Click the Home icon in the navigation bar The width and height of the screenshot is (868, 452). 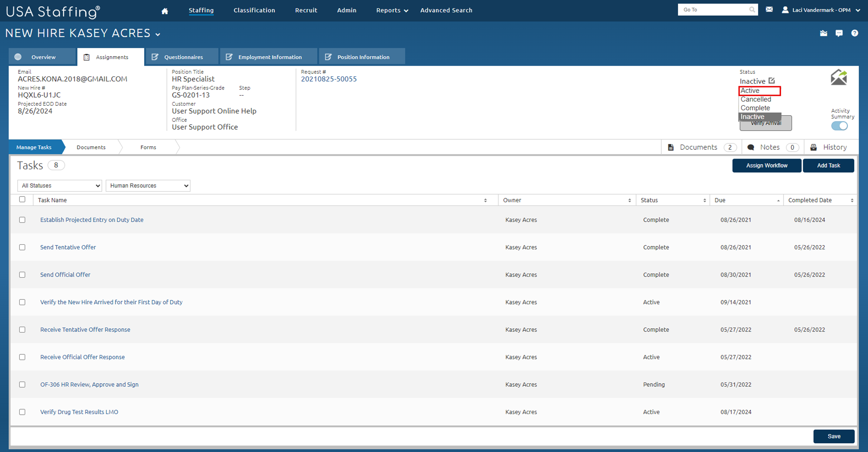[x=164, y=11]
